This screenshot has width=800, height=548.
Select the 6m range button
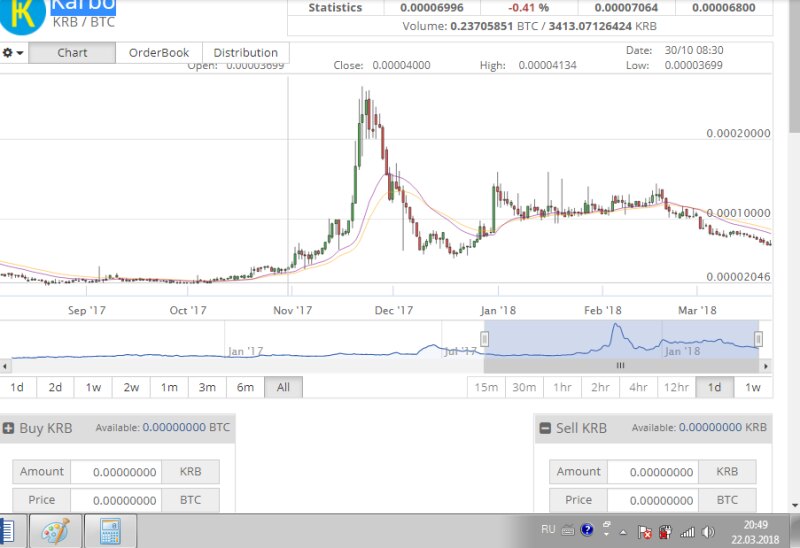[245, 387]
